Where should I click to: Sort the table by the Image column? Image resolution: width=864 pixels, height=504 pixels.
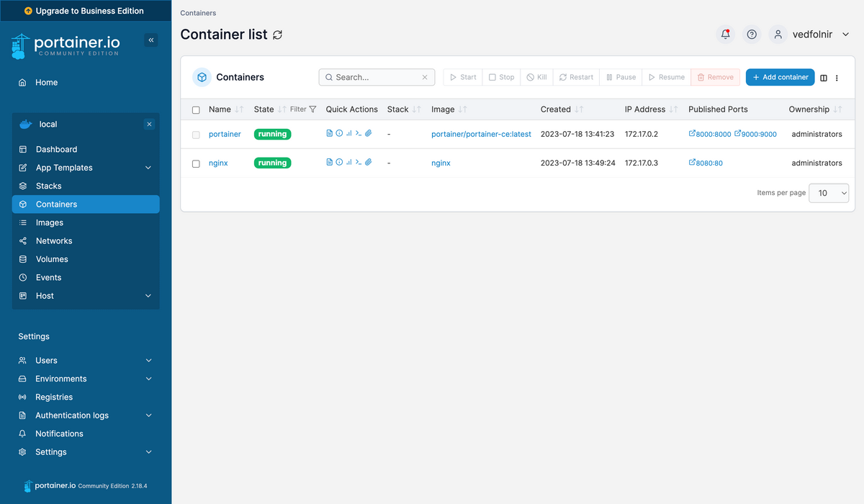[x=449, y=109]
